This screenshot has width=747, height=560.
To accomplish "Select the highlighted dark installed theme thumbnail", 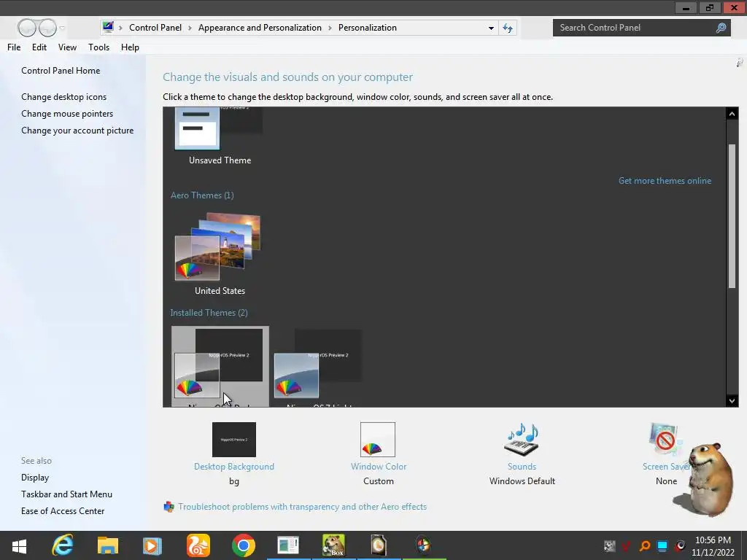I will [x=220, y=367].
